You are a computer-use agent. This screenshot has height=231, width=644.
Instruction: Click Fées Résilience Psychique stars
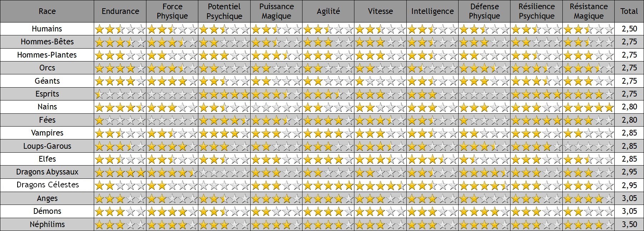tap(537, 120)
